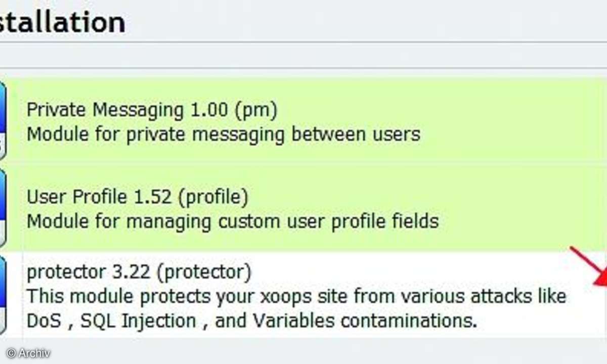
Task: Select the User Profile 1.52 (profile) title
Action: click(137, 197)
